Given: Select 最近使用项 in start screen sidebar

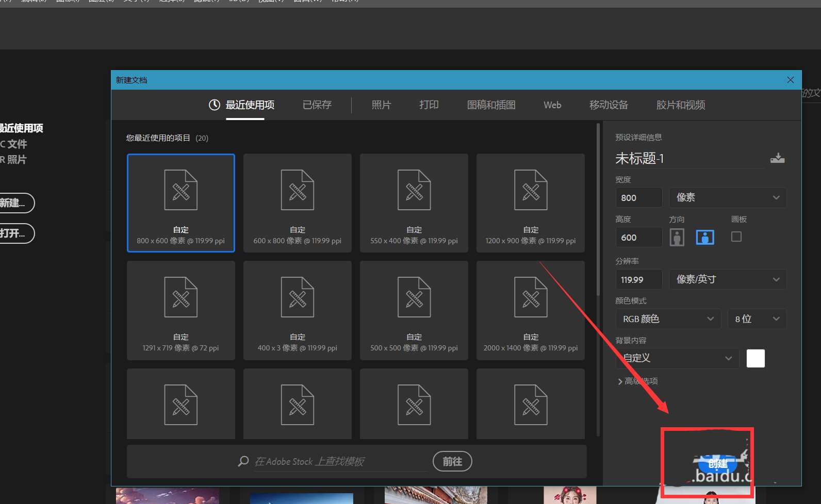Looking at the screenshot, I should [21, 128].
